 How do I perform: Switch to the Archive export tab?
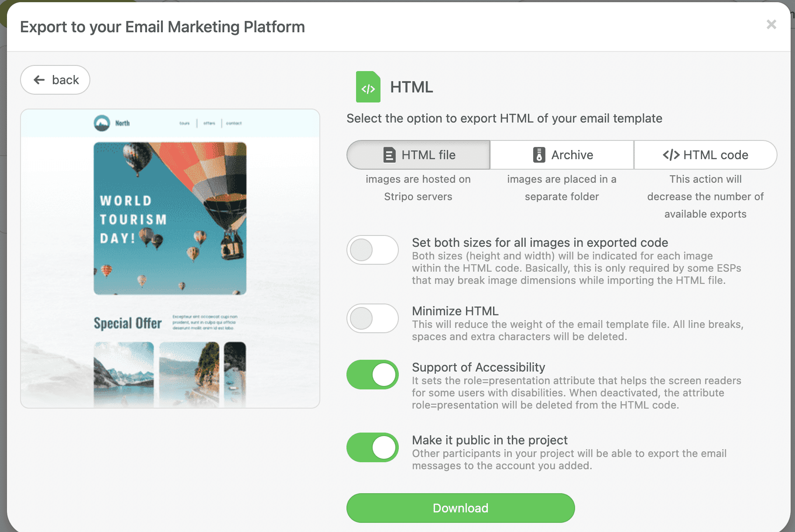(562, 155)
